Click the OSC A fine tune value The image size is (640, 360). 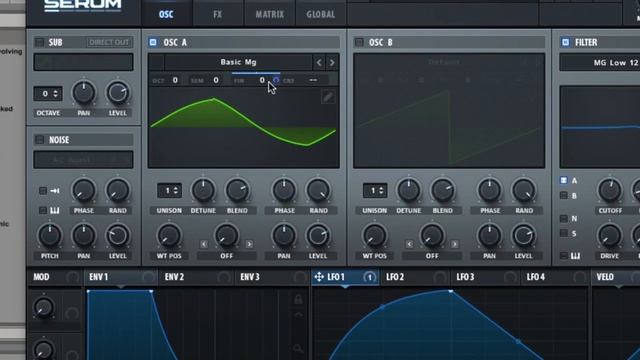pos(262,80)
